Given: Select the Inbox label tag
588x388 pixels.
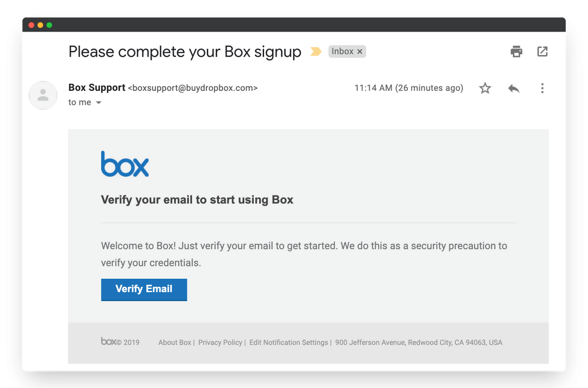Looking at the screenshot, I should (343, 51).
